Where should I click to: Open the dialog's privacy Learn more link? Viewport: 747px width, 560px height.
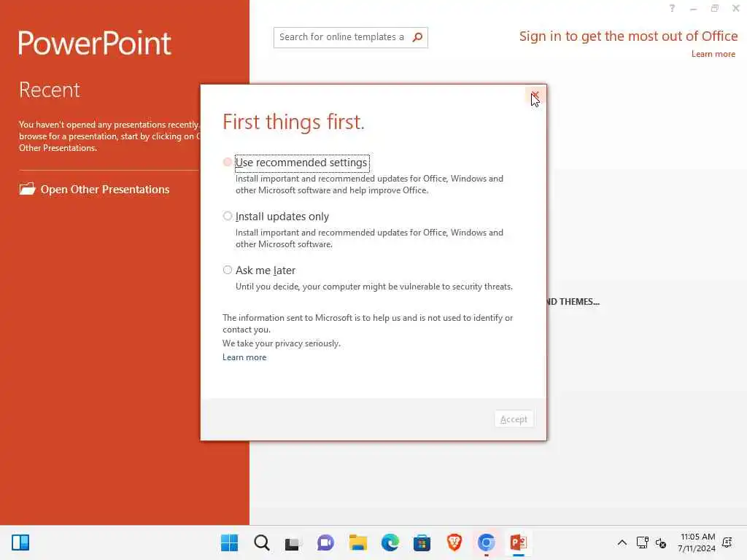[244, 357]
